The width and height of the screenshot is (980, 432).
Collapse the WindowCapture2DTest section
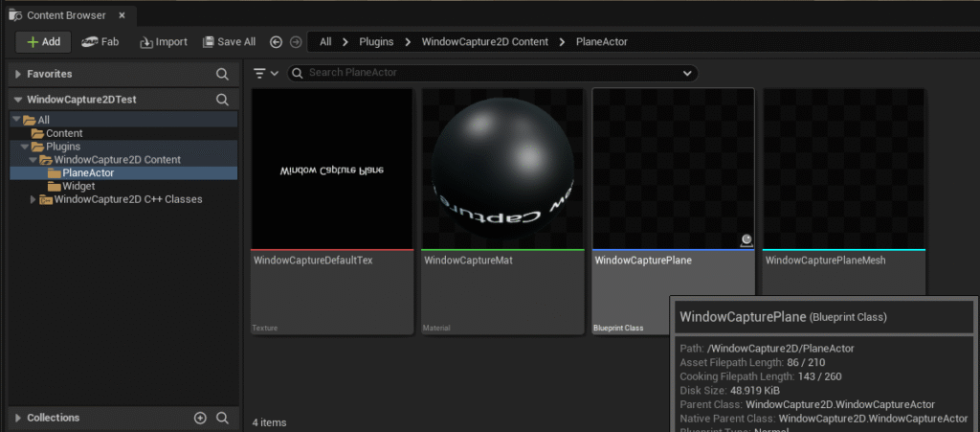pyautogui.click(x=18, y=100)
